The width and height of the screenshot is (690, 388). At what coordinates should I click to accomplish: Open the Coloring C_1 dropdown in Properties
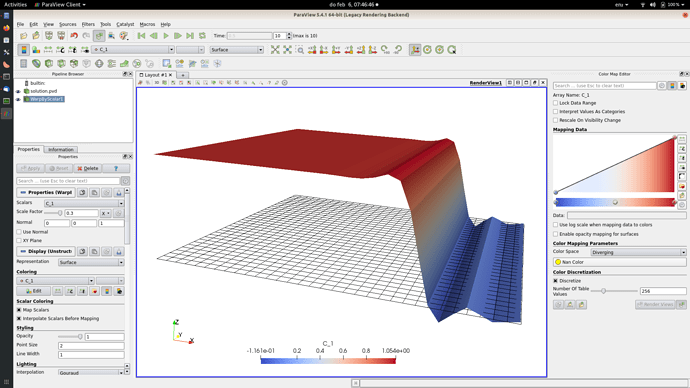point(55,281)
